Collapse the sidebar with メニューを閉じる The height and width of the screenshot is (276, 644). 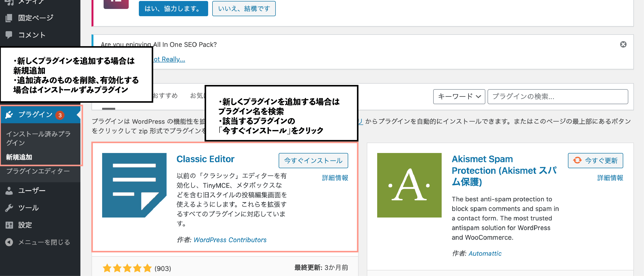click(x=44, y=242)
